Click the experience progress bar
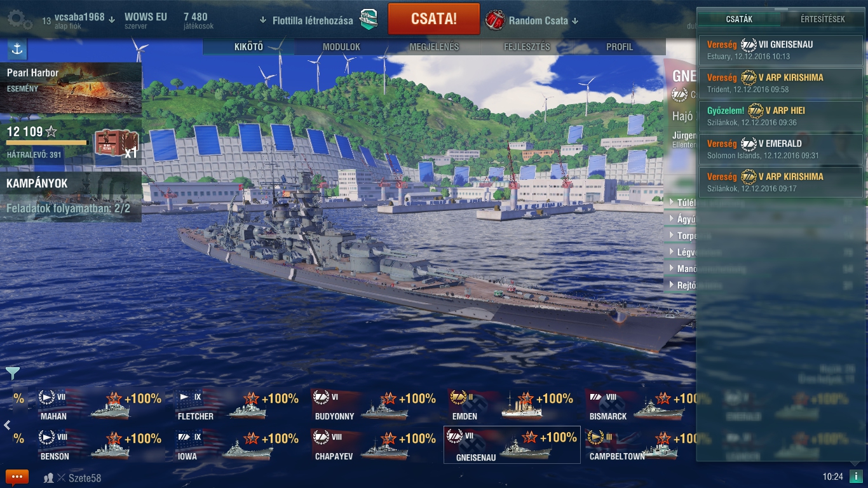Screen dimensions: 868x488 tap(46, 143)
